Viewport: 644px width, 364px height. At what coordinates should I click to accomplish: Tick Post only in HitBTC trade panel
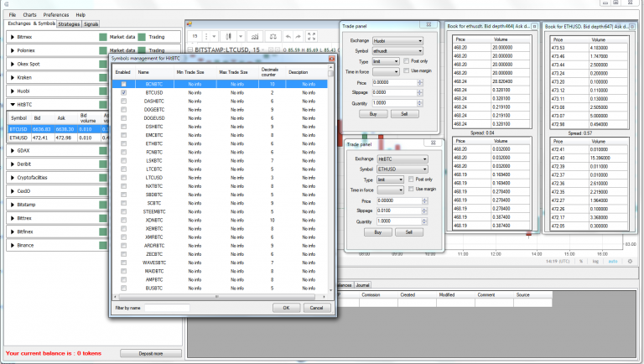(x=411, y=179)
